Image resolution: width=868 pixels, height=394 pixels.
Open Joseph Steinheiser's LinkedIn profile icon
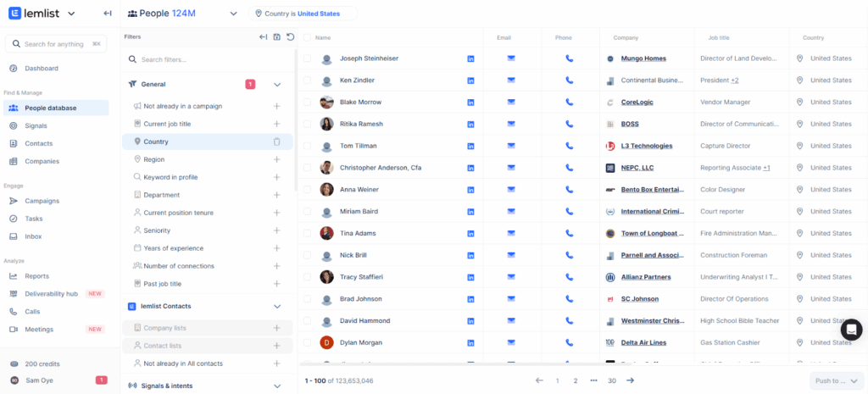click(471, 58)
